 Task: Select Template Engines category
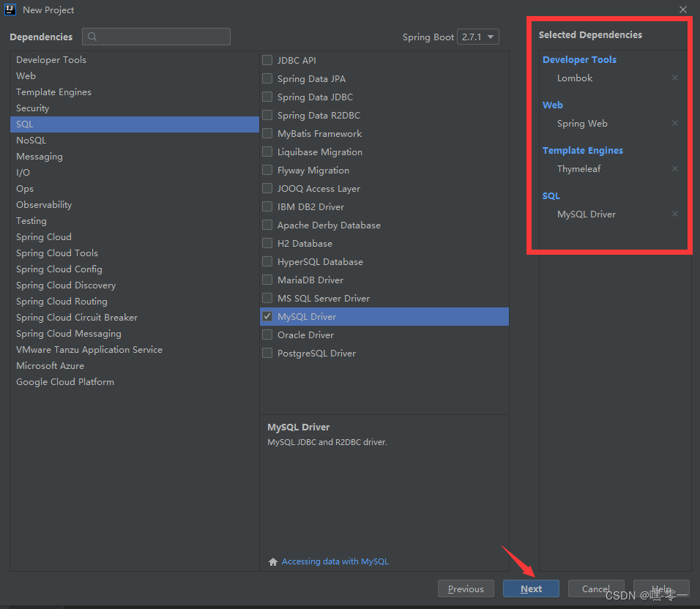pyautogui.click(x=135, y=92)
